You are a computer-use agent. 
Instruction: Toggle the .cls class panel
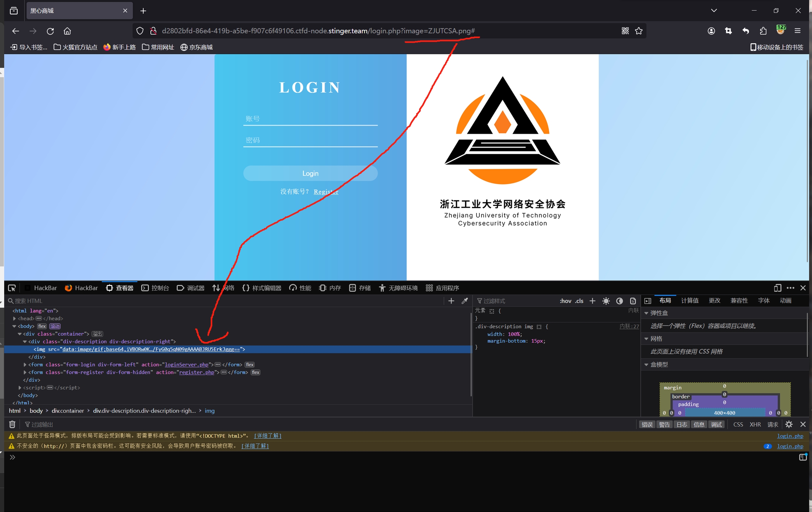pos(579,301)
